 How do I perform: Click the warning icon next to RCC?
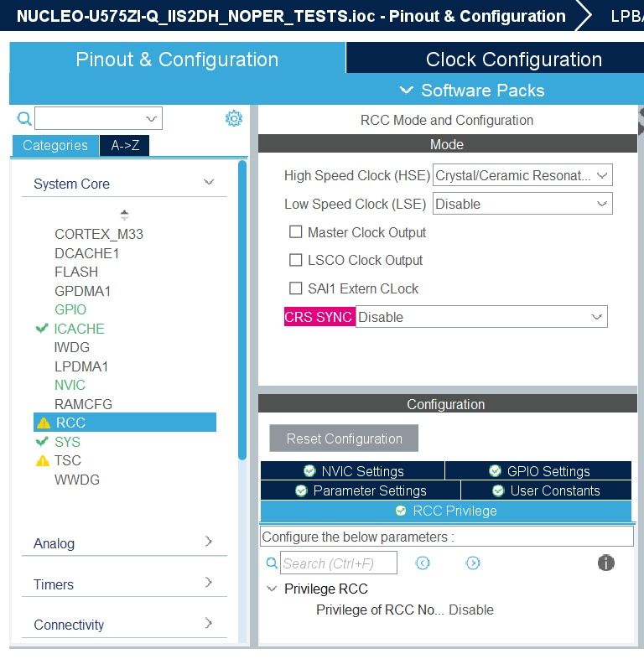coord(44,423)
